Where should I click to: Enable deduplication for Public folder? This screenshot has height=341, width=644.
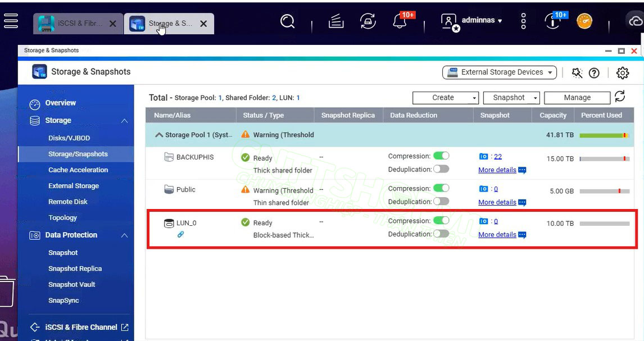point(441,201)
